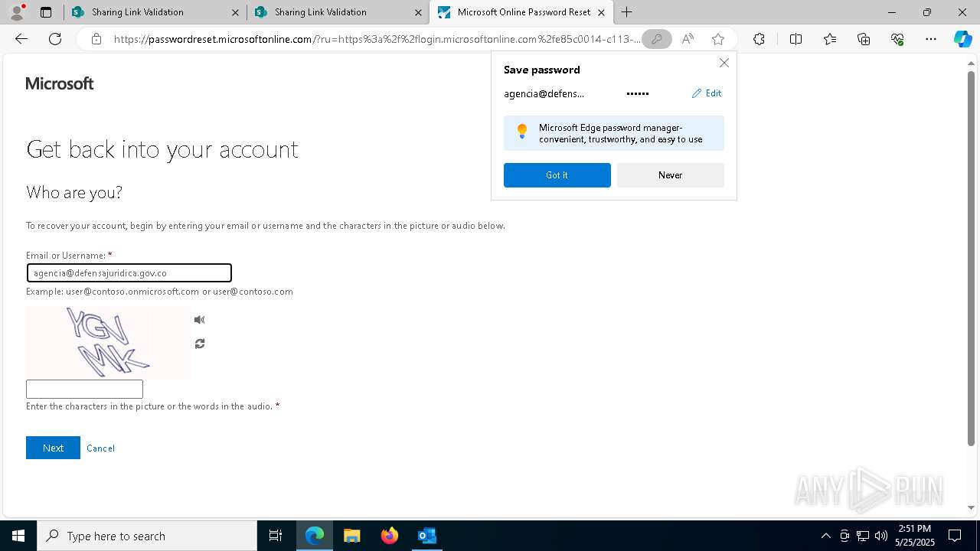Click the Microsoft logo

60,83
